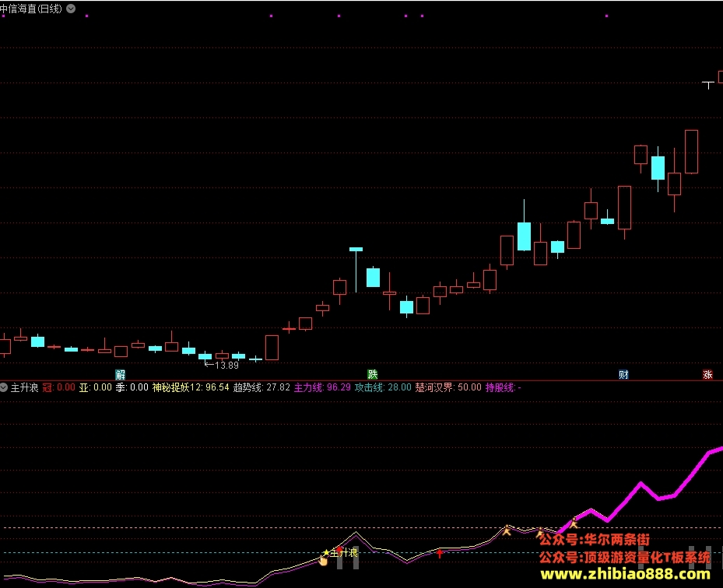Select the T-shaped white candlestick near top right

(708, 86)
